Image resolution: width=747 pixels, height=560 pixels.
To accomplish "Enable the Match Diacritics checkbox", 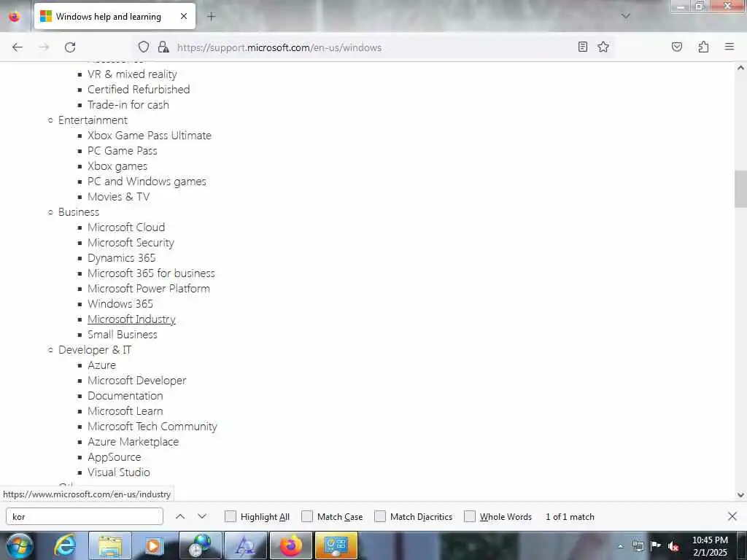I will coord(380,517).
